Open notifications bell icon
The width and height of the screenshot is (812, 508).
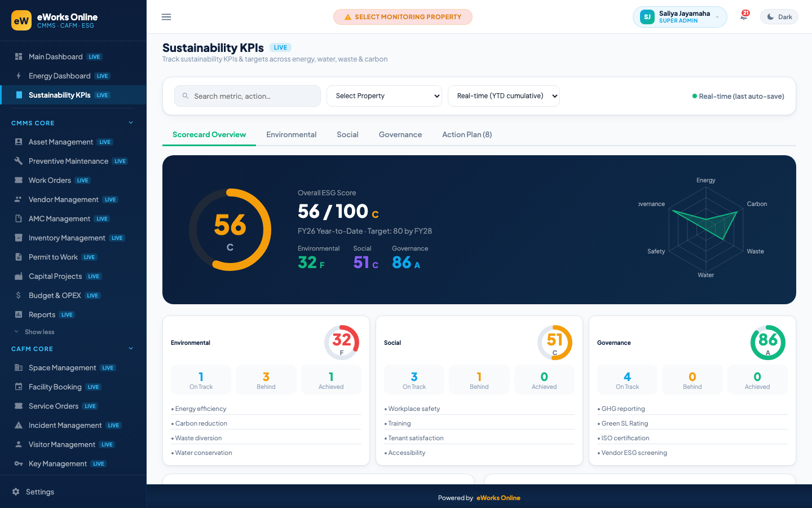pyautogui.click(x=744, y=17)
